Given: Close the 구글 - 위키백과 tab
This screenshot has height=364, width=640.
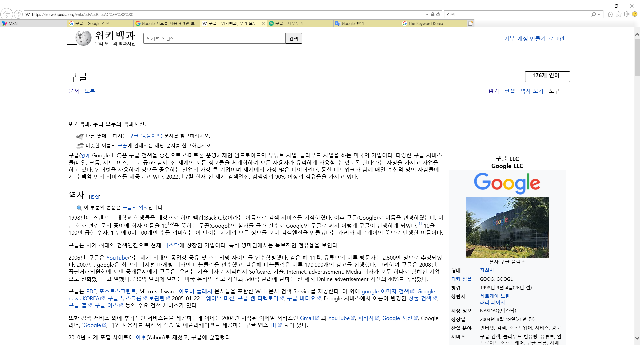Looking at the screenshot, I should [x=263, y=23].
